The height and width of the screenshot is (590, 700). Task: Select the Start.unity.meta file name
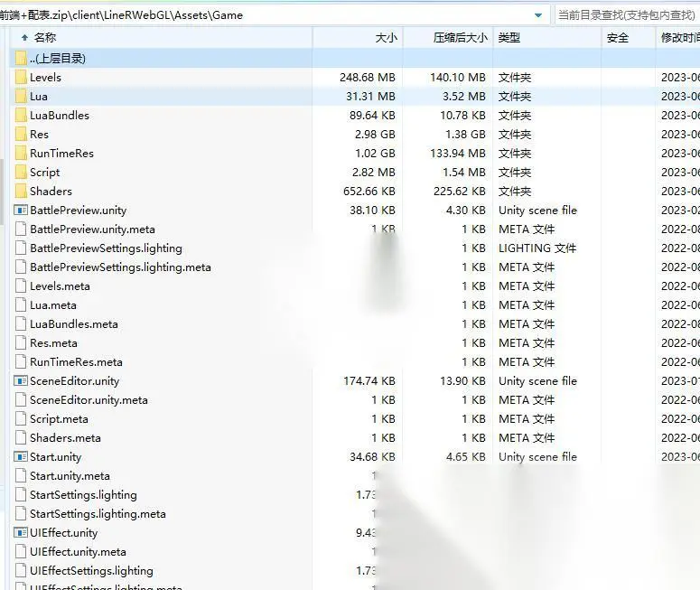pos(70,476)
